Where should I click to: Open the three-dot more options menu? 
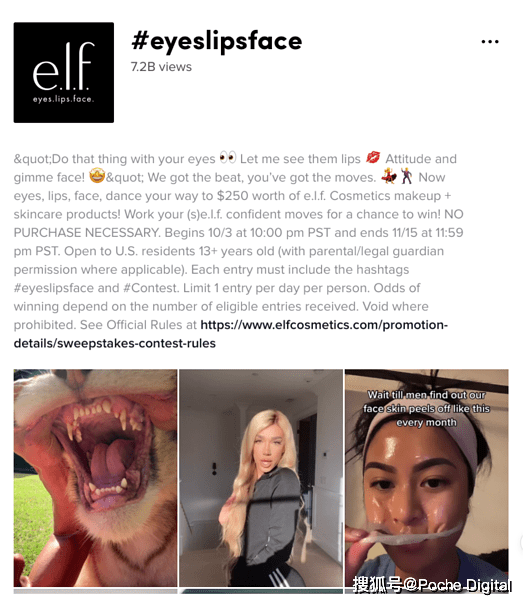(490, 42)
